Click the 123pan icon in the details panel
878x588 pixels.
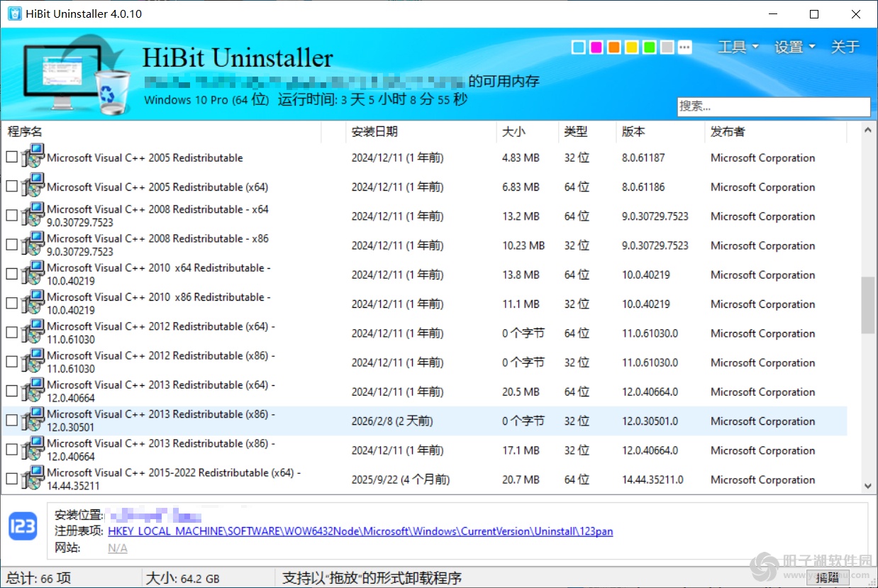22,528
